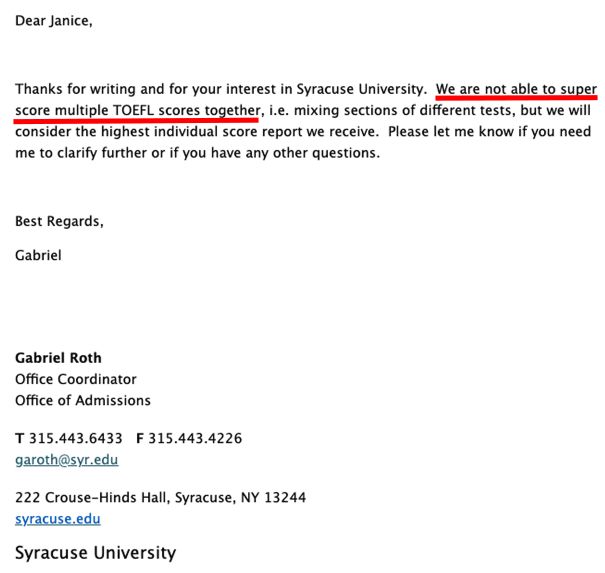This screenshot has width=605, height=573.
Task: Click the red-underlined phrase "We are not able to super"
Action: click(516, 88)
